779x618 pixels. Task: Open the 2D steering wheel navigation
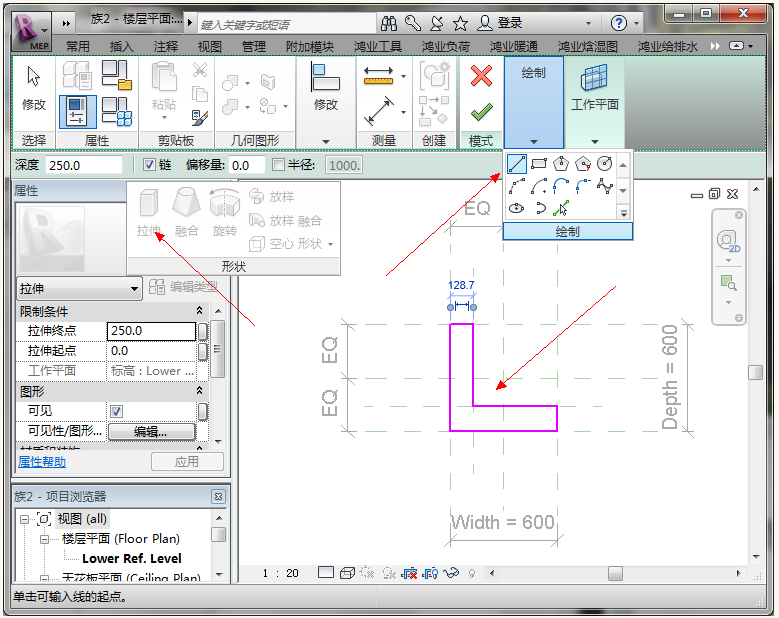pos(728,243)
